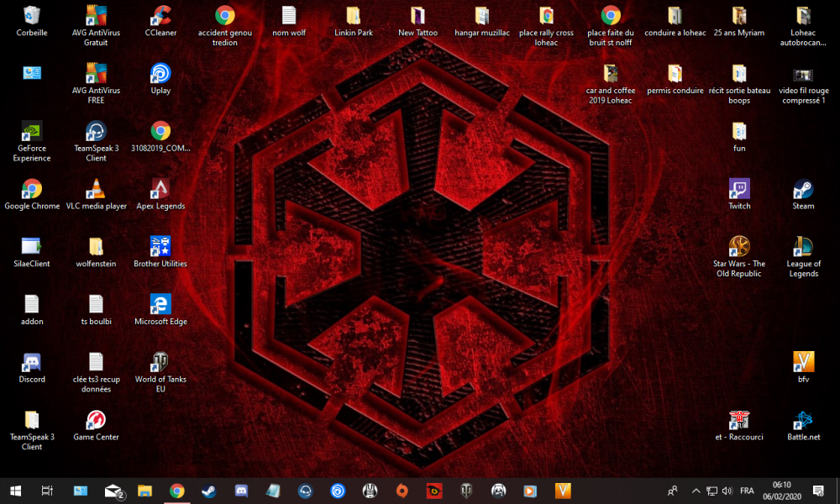
Task: Select the SilaeClient desktop icon
Action: pos(32,253)
